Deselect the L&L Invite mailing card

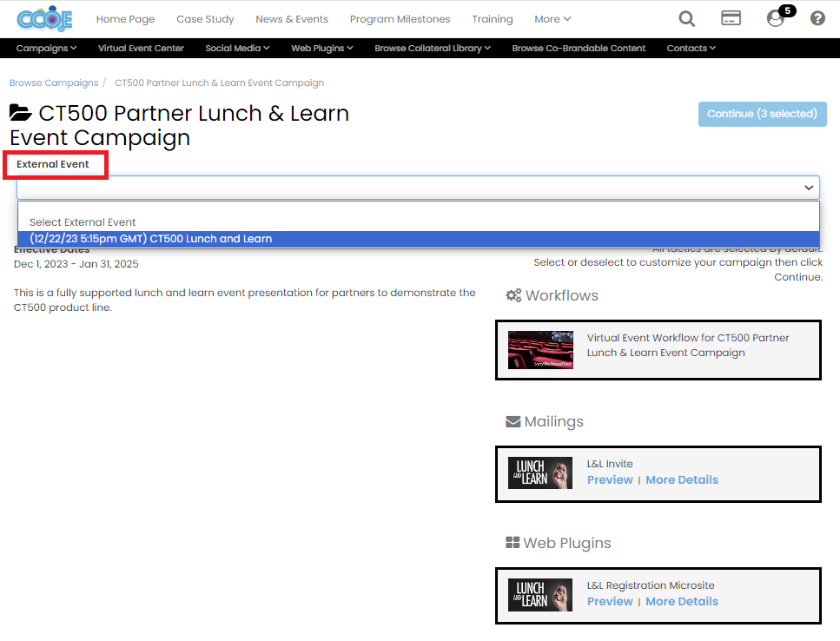(658, 474)
